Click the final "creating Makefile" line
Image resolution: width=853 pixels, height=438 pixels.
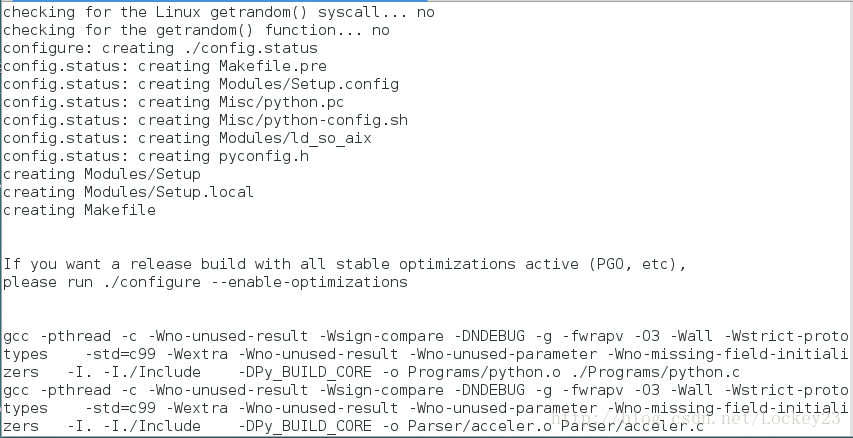click(x=80, y=210)
